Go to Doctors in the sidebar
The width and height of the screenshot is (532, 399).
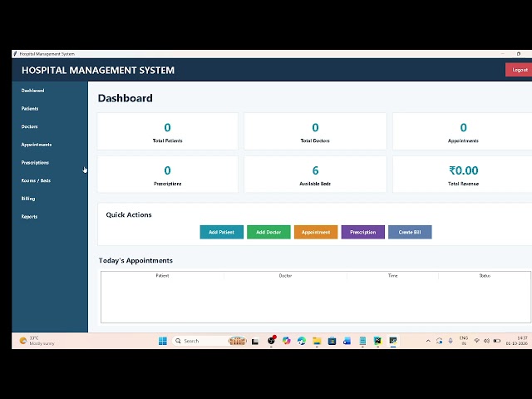[x=30, y=126]
